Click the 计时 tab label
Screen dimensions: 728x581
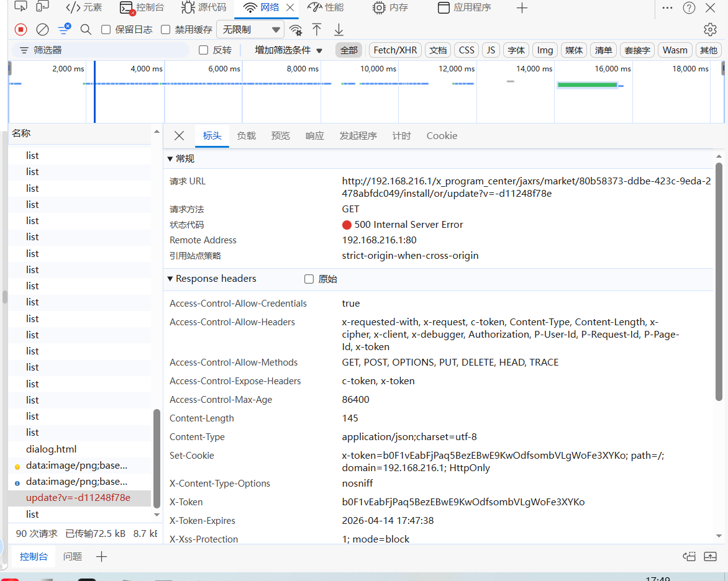click(401, 135)
